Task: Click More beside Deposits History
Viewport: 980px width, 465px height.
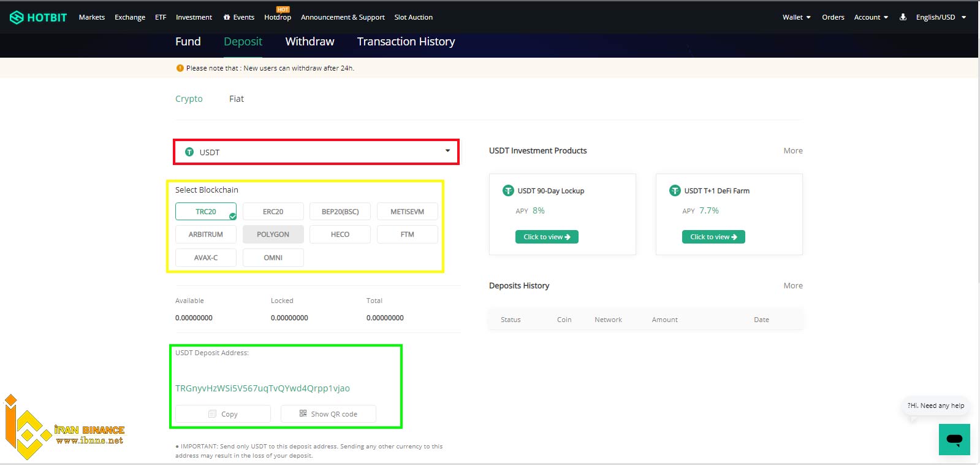Action: [x=793, y=286]
